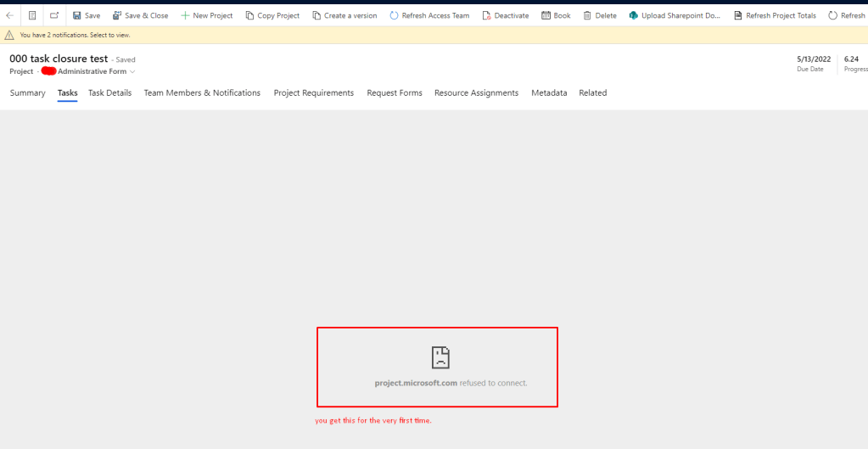Screen dimensions: 868x449
Task: Click the Book command
Action: [x=556, y=15]
